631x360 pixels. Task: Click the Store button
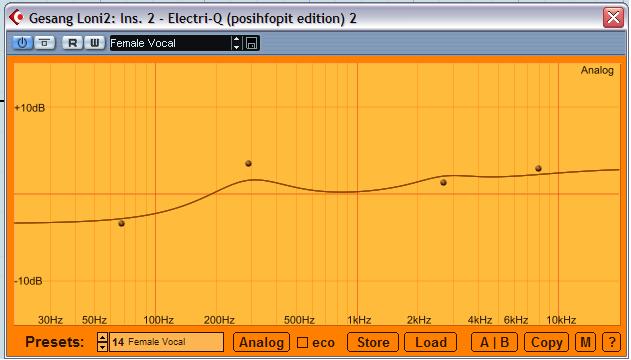point(373,342)
